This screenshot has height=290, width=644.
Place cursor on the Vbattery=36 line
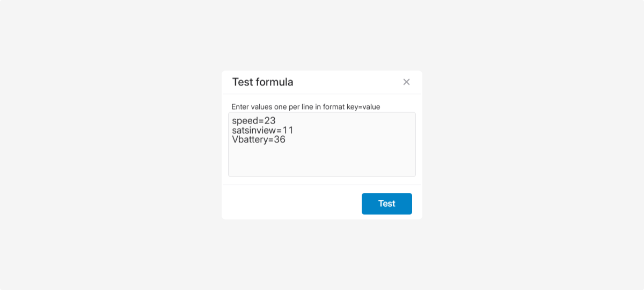point(259,140)
